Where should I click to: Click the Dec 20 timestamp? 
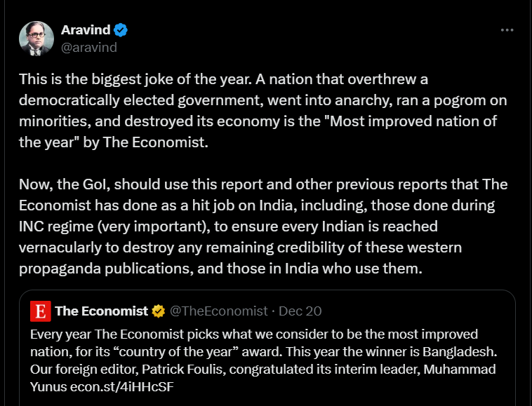click(300, 311)
